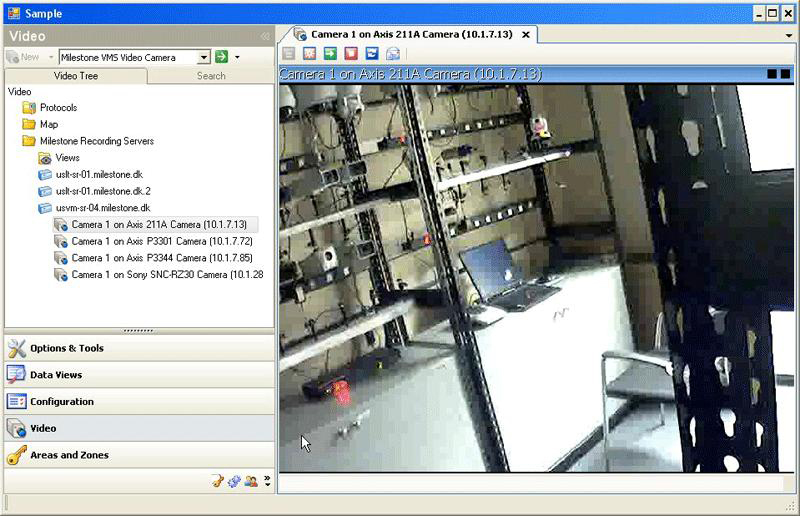Click the gear icon in bottom navigation strip
The width and height of the screenshot is (800, 516).
coord(233,481)
